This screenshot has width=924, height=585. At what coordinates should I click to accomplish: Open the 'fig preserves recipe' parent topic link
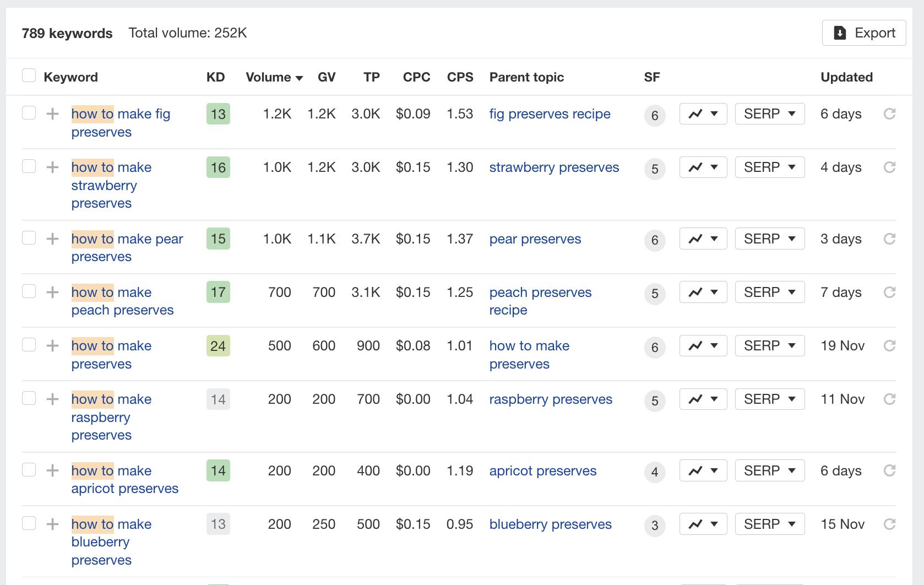click(x=550, y=114)
